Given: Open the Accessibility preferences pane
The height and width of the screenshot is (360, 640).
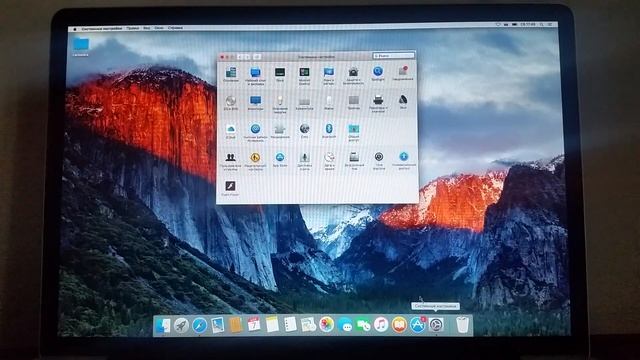Looking at the screenshot, I should coord(404,156).
